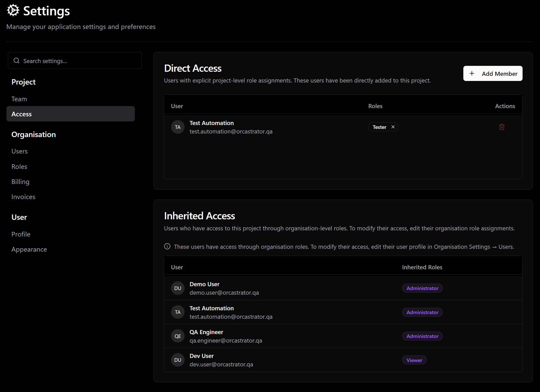This screenshot has width=540, height=392.
Task: Click the Test Automation name in Direct Access
Action: click(212, 123)
